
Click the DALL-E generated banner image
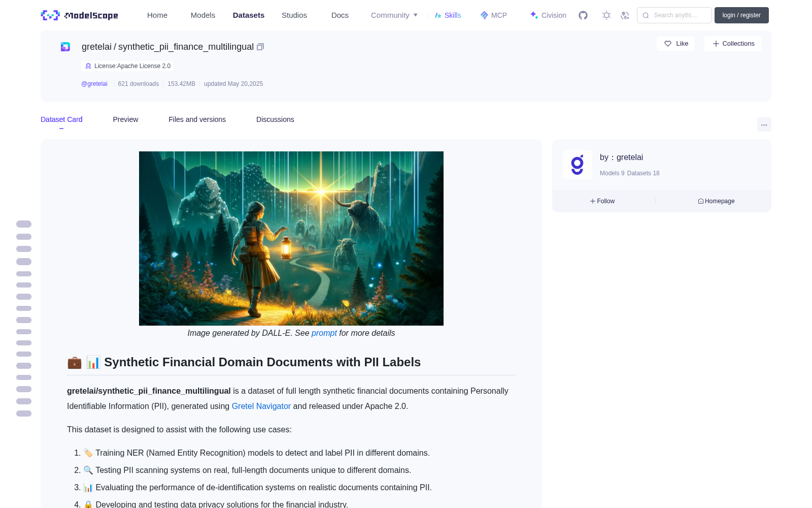coord(291,238)
